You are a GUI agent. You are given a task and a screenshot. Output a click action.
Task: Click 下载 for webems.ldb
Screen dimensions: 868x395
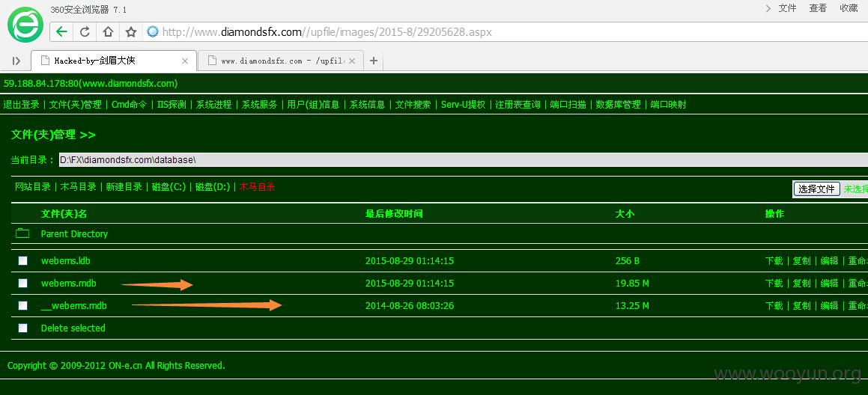(x=774, y=260)
